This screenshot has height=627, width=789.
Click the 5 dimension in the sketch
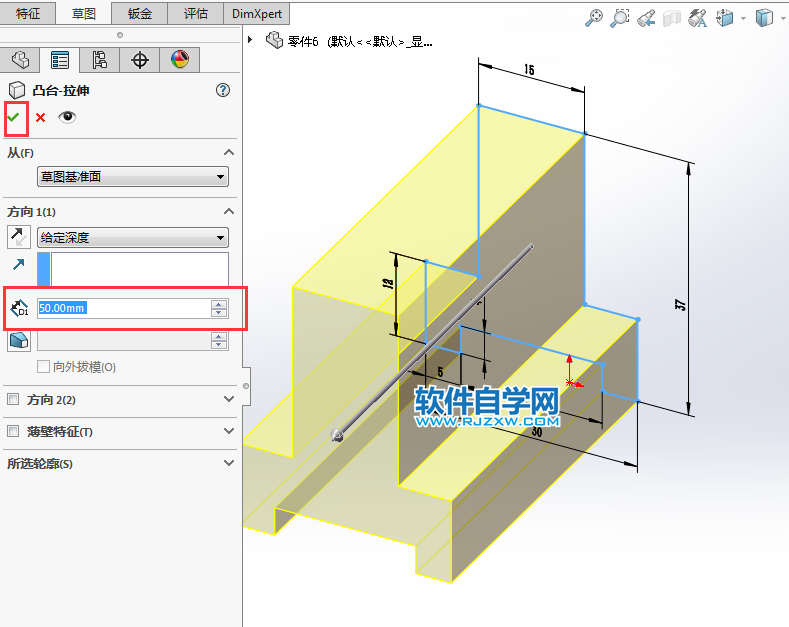440,372
